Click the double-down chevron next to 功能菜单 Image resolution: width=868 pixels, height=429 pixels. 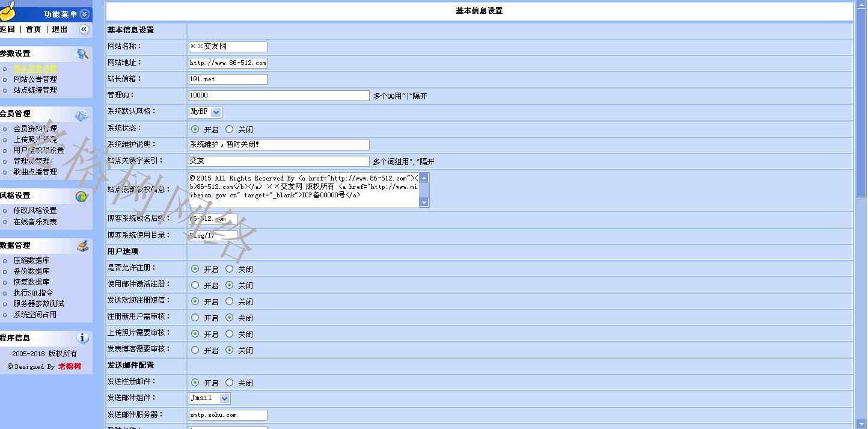[84, 14]
